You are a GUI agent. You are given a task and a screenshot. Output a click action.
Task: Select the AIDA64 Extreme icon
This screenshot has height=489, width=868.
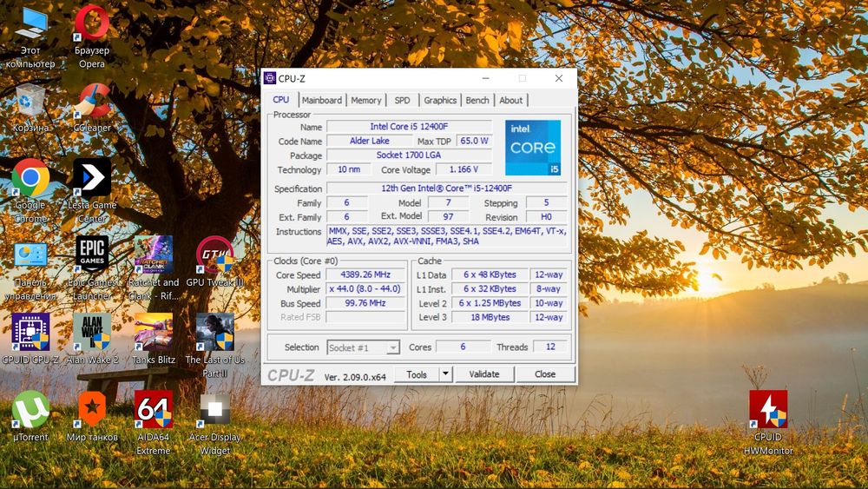tap(154, 423)
